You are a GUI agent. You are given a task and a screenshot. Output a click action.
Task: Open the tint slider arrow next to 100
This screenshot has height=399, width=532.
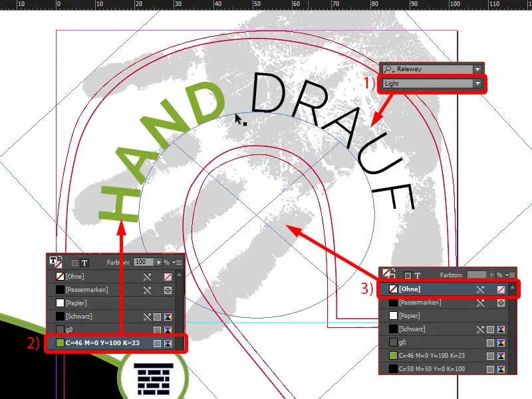point(158,262)
